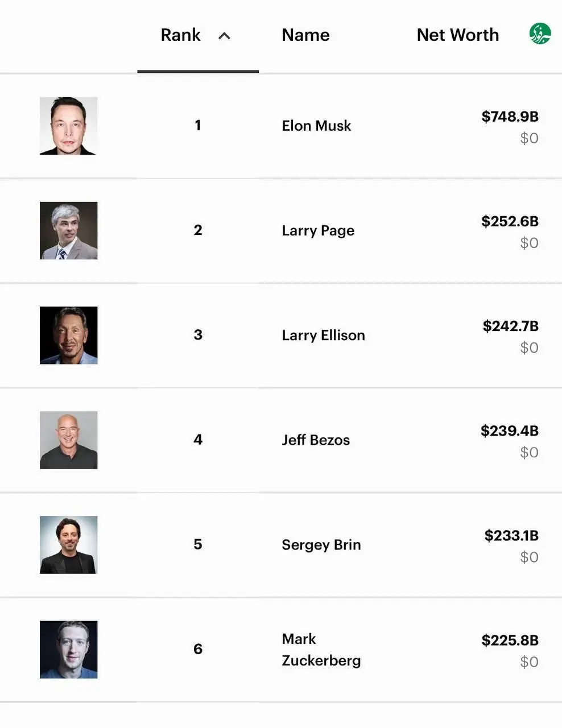The width and height of the screenshot is (562, 728).
Task: Open the photo in the Mark Zuckerberg row
Action: (x=69, y=649)
